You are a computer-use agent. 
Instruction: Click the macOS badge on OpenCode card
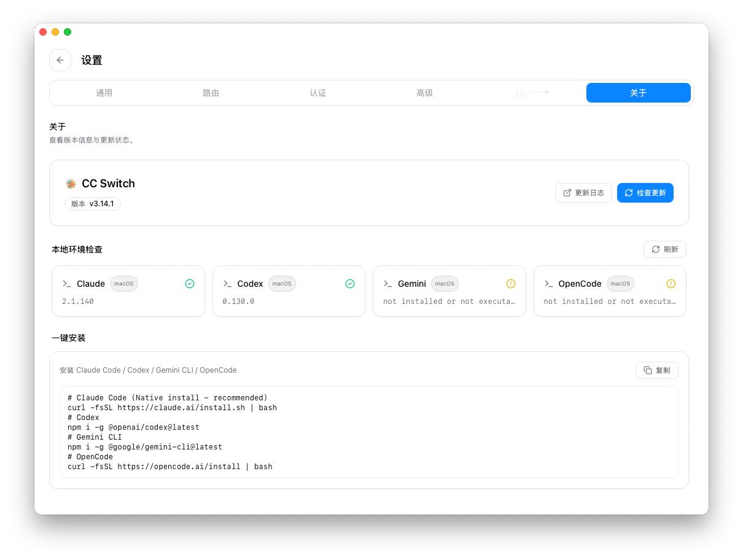click(620, 284)
